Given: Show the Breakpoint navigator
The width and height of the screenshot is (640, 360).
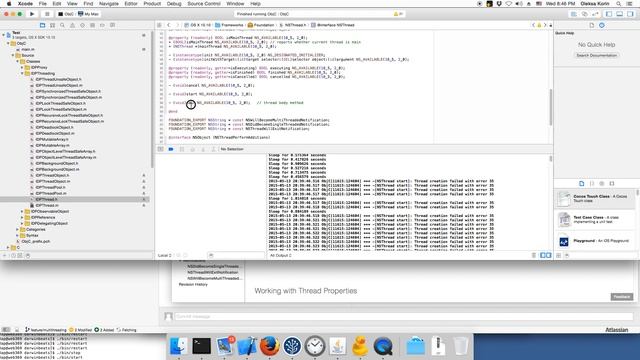Looking at the screenshot, I should (x=102, y=25).
